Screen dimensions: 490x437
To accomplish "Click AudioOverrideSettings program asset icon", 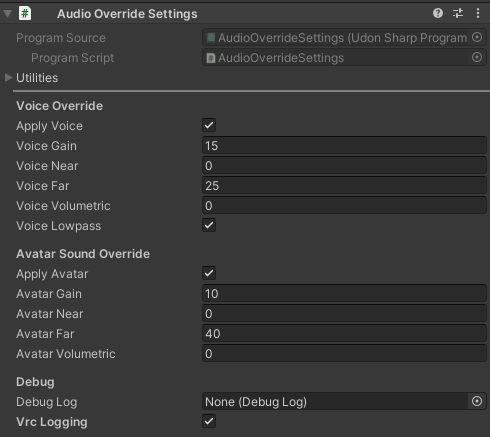I will 211,38.
